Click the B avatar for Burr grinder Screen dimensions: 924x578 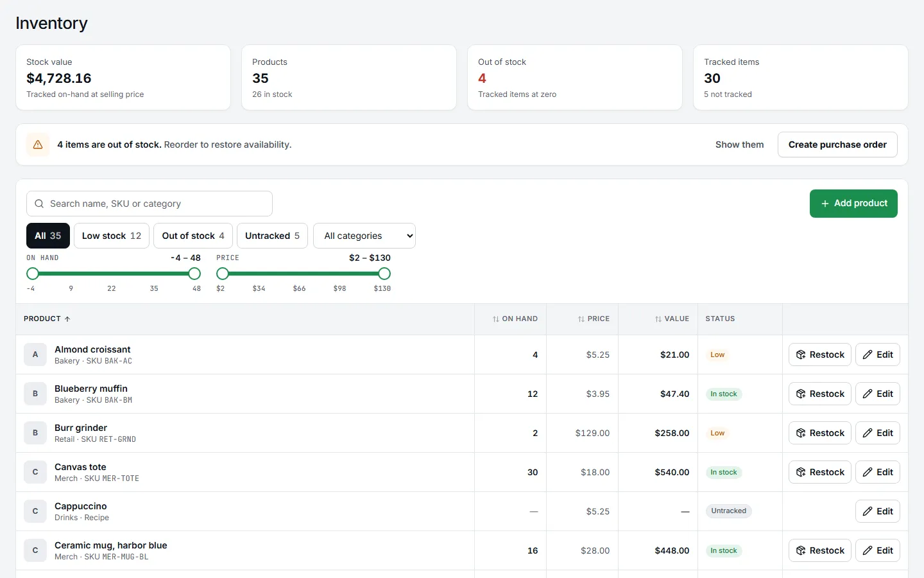pyautogui.click(x=35, y=433)
